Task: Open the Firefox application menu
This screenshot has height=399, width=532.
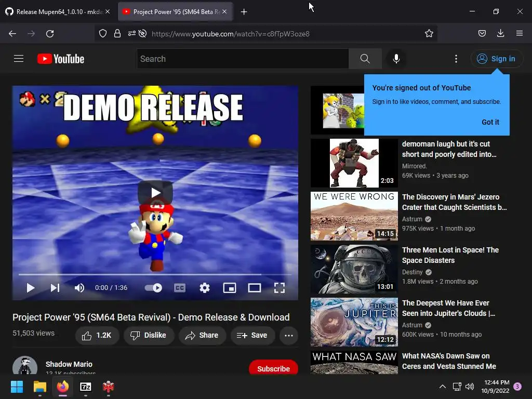Action: pyautogui.click(x=519, y=33)
